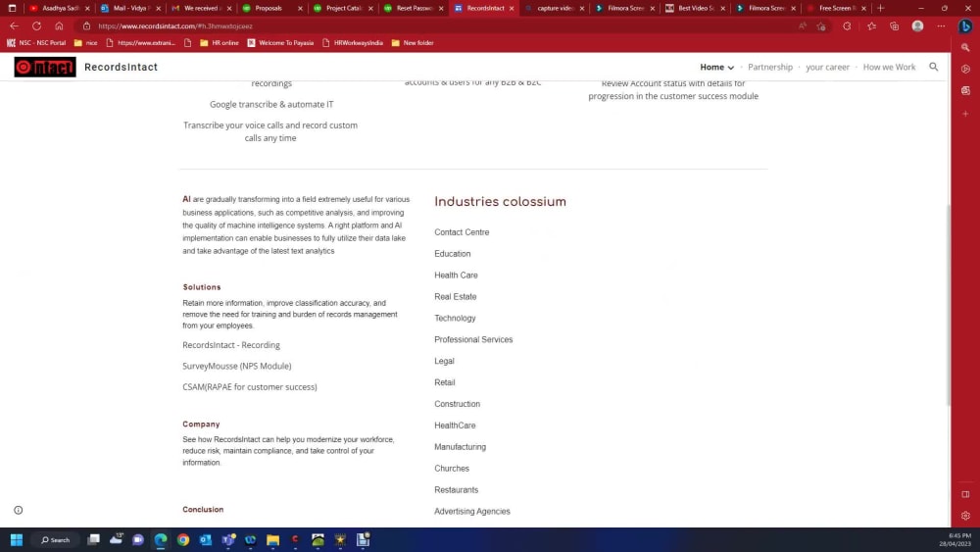Image resolution: width=980 pixels, height=552 pixels.
Task: Click the Manufacturing industry entry
Action: point(460,447)
